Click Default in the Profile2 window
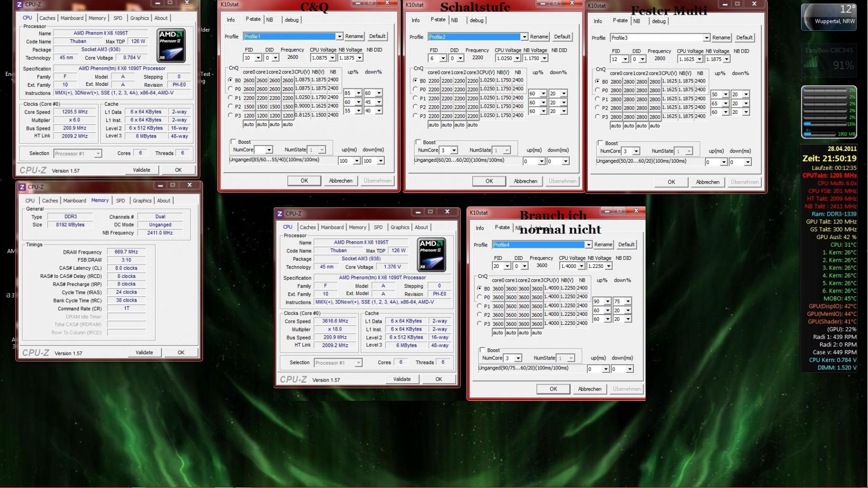868x488 pixels. (x=562, y=37)
